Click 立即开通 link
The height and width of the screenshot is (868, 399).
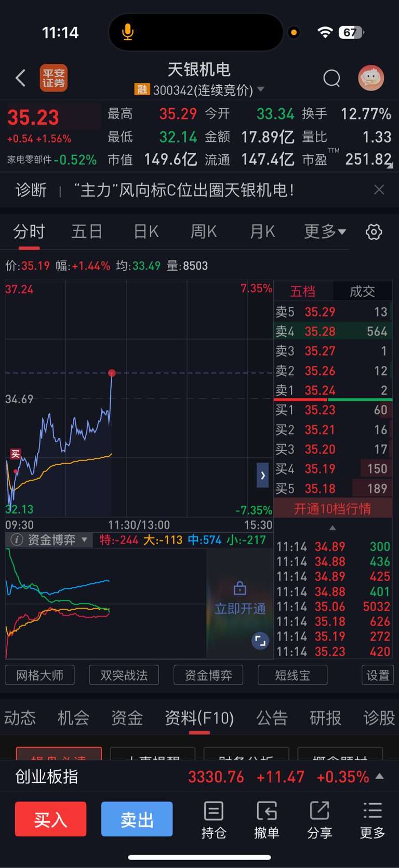(240, 609)
